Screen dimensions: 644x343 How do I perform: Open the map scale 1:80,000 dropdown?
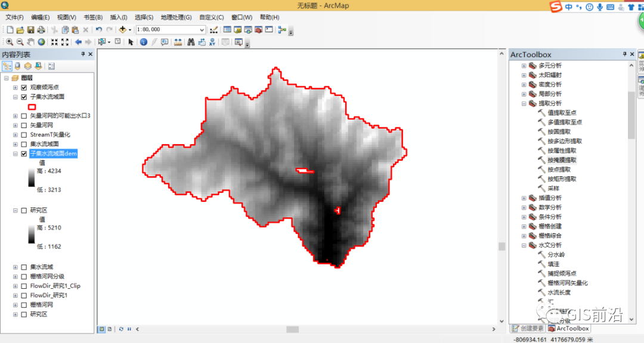pyautogui.click(x=202, y=30)
